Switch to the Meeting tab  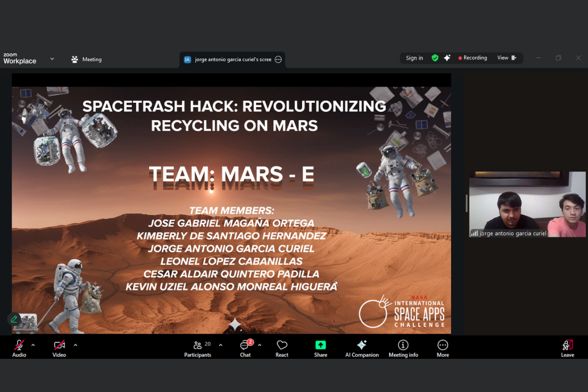click(87, 59)
